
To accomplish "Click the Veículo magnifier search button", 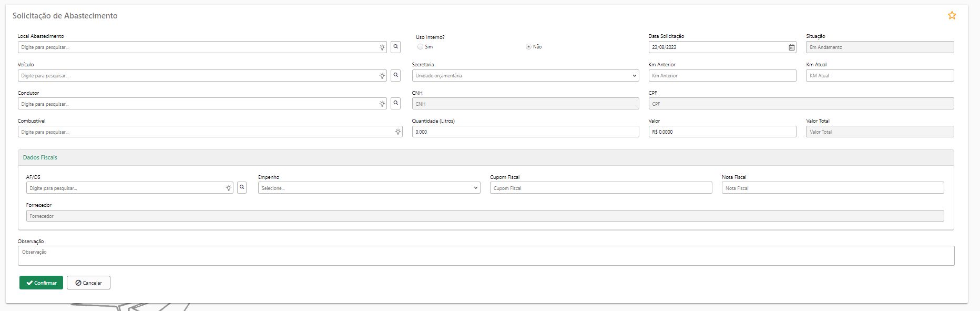I will tap(396, 75).
